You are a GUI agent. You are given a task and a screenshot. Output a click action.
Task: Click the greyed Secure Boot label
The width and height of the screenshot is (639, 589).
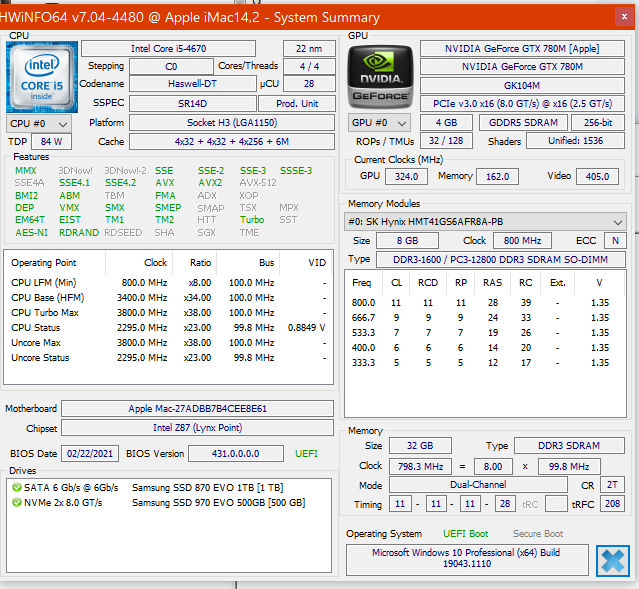[538, 534]
